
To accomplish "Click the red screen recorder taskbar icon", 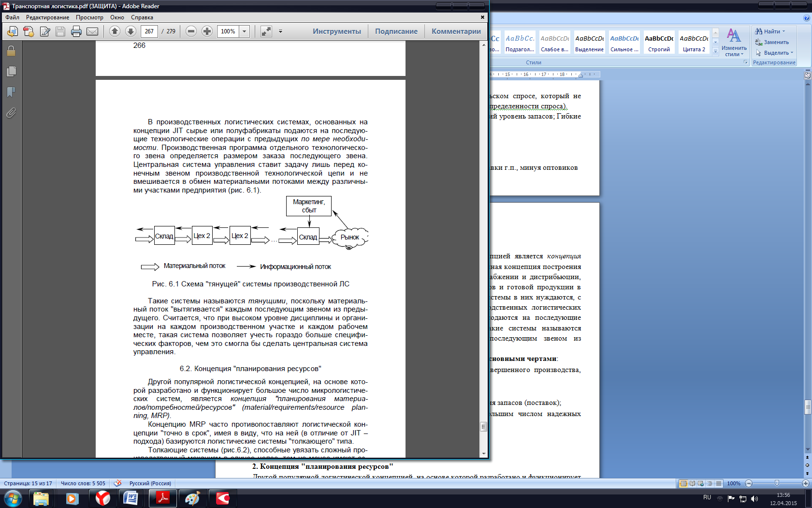I will pos(222,498).
